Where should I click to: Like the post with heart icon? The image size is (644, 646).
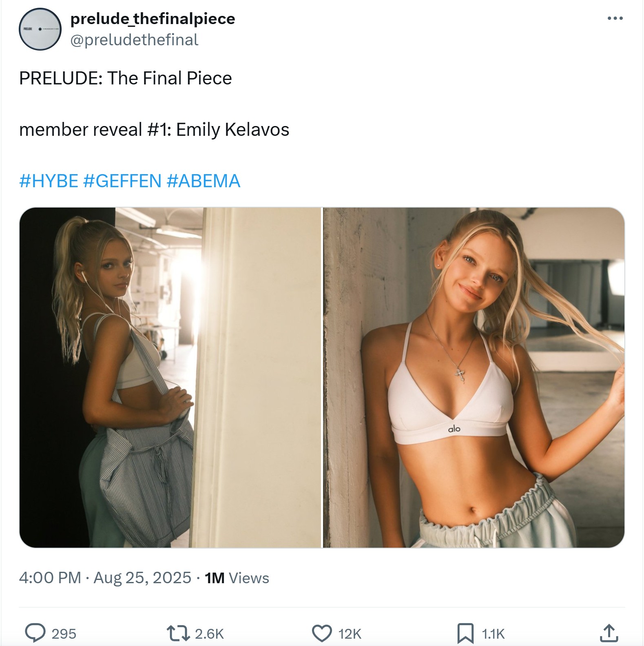coord(322,633)
